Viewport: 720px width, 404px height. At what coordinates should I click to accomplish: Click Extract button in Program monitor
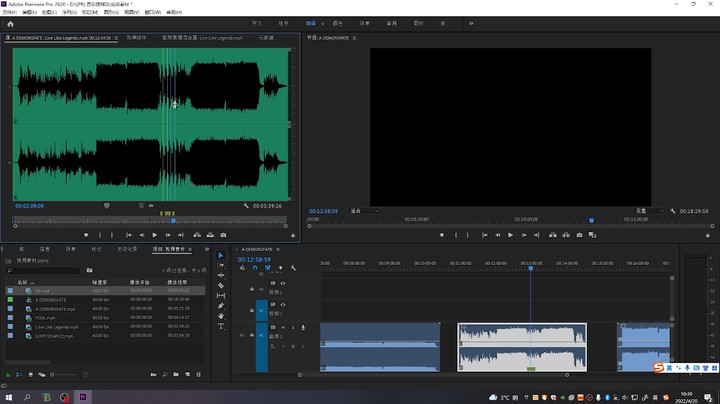566,235
